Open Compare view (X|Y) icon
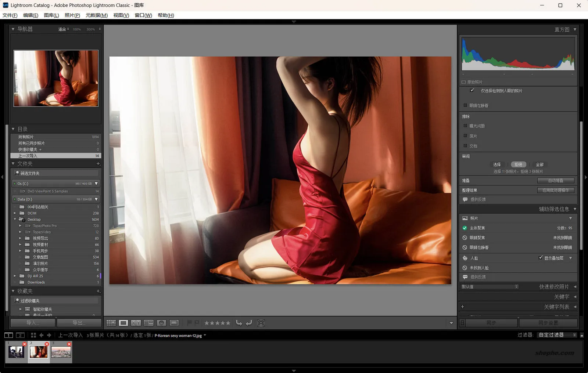The width and height of the screenshot is (588, 373). [x=136, y=323]
